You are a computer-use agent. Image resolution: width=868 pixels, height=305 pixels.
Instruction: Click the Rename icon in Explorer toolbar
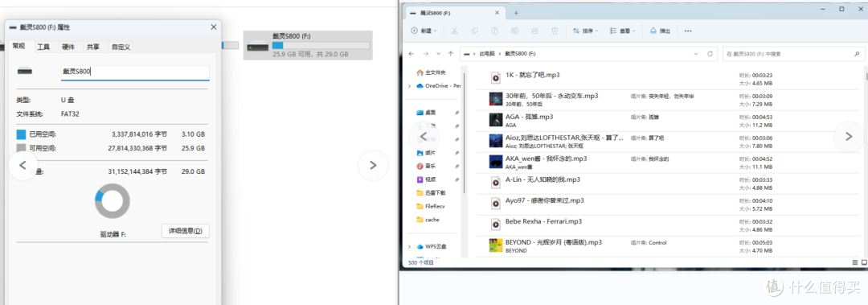click(x=515, y=31)
